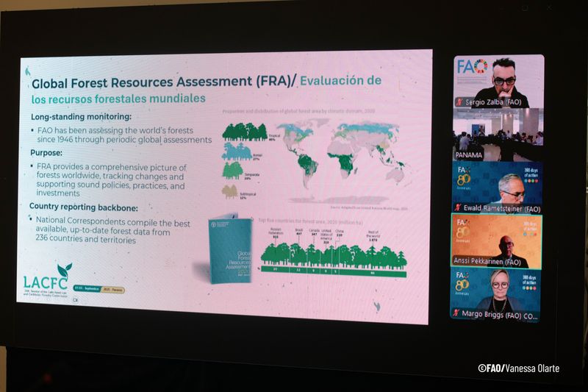The height and width of the screenshot is (392, 588).
Task: Select Ewald Rametsteiner's video thumbnail
Action: [x=498, y=188]
